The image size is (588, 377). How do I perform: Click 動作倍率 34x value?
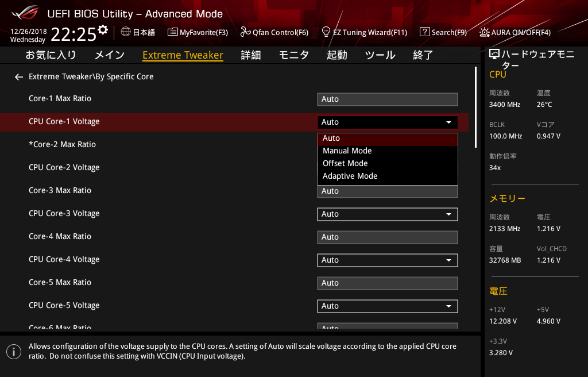coord(495,168)
